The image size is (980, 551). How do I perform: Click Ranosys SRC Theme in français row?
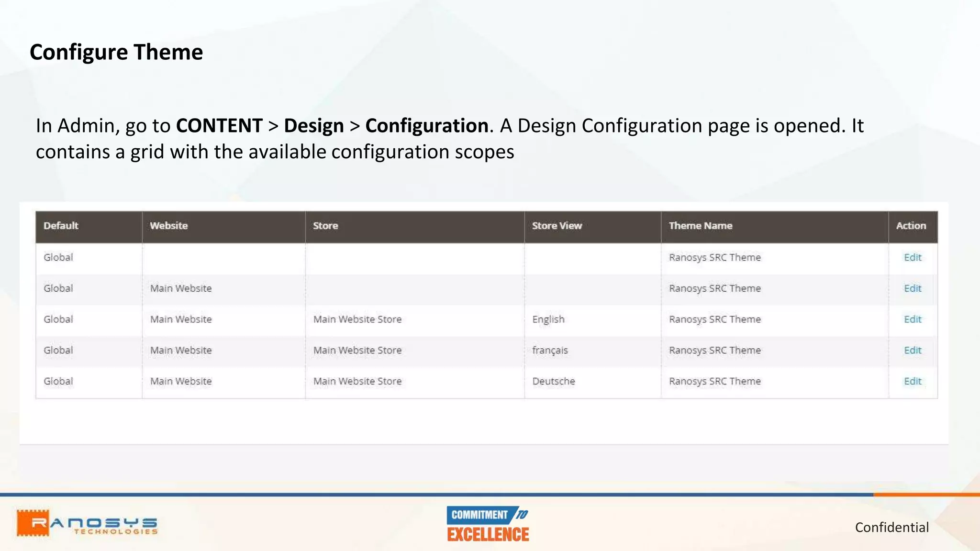coord(715,350)
